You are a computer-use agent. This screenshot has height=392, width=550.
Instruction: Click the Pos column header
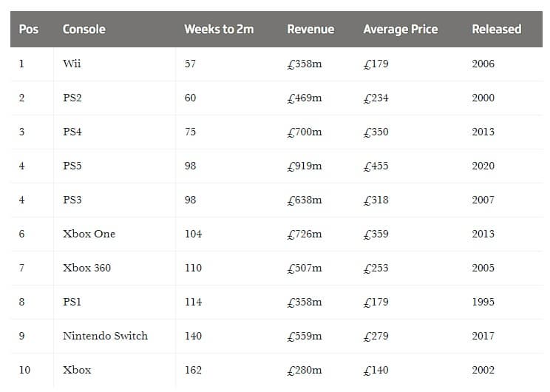pyautogui.click(x=29, y=30)
